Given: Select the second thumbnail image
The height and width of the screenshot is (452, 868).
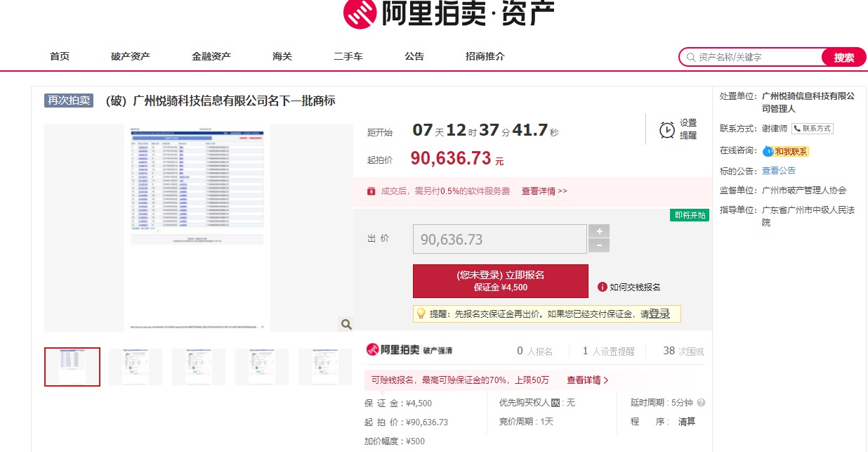Looking at the screenshot, I should [135, 366].
